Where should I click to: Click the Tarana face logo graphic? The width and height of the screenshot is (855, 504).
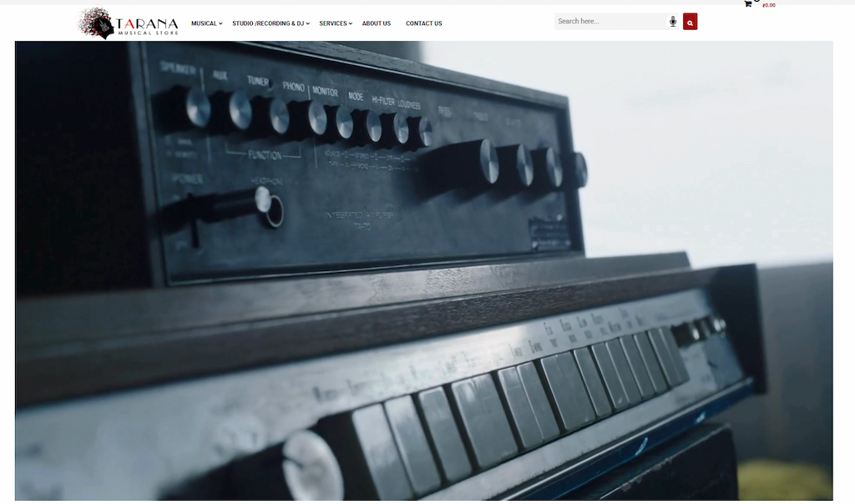point(95,23)
